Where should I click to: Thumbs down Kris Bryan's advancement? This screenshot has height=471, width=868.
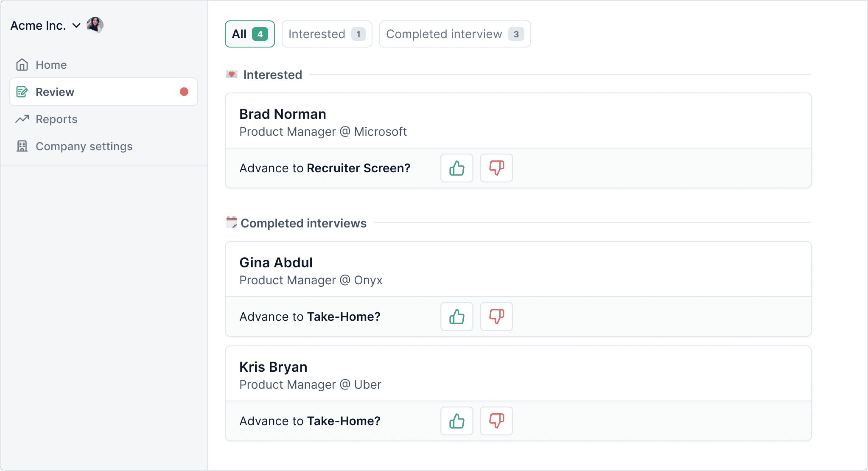pos(496,421)
